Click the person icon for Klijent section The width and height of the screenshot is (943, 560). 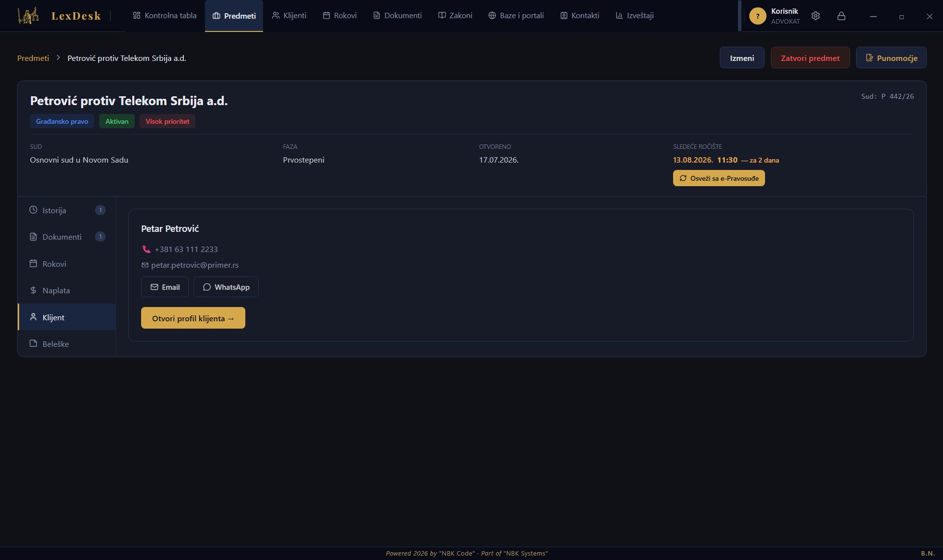33,317
